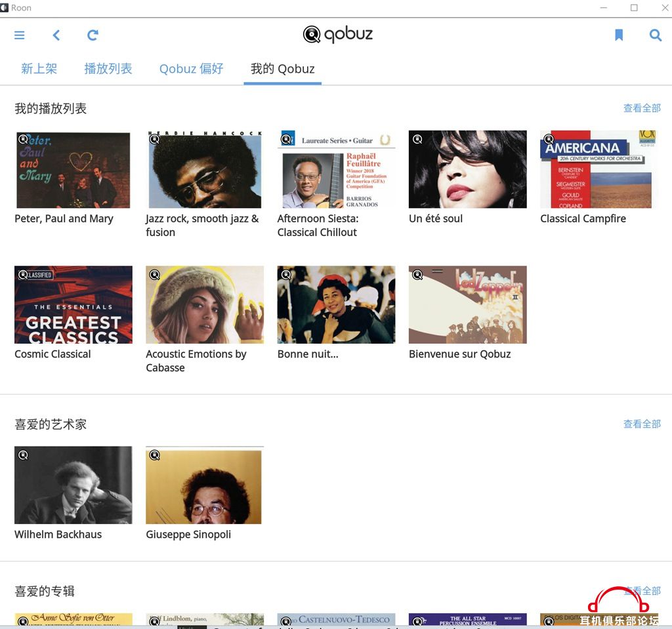Open the hamburger navigation menu
This screenshot has height=629, width=672.
click(19, 35)
